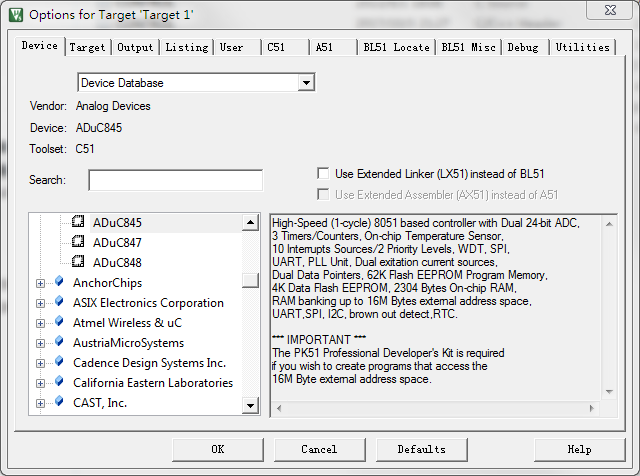Click the AustriaMicroSystems vendor diamond icon

point(60,341)
